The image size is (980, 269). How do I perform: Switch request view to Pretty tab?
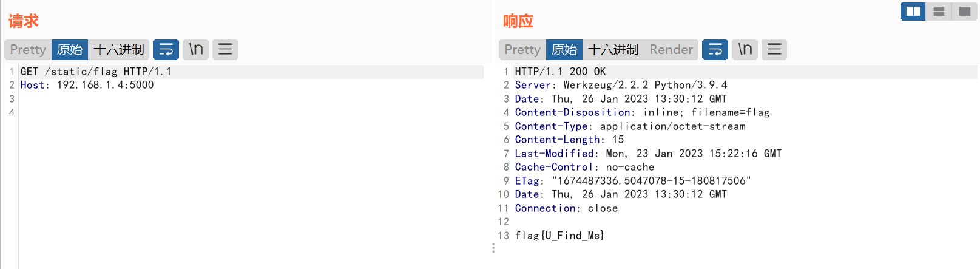[28, 49]
